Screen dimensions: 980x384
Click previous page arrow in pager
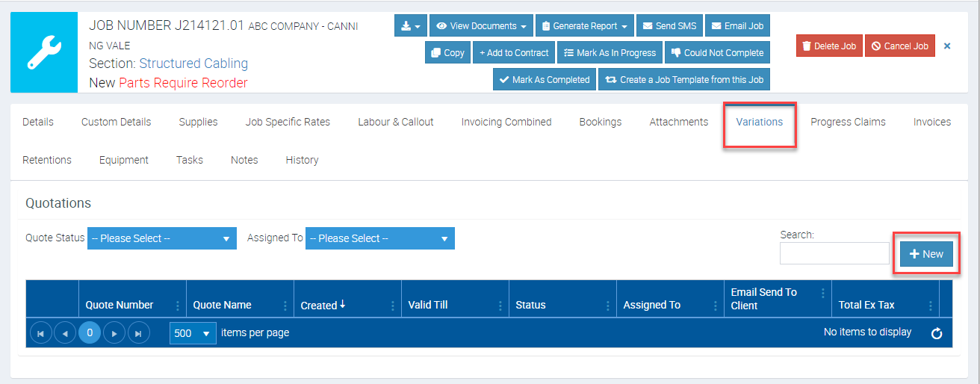pos(65,333)
